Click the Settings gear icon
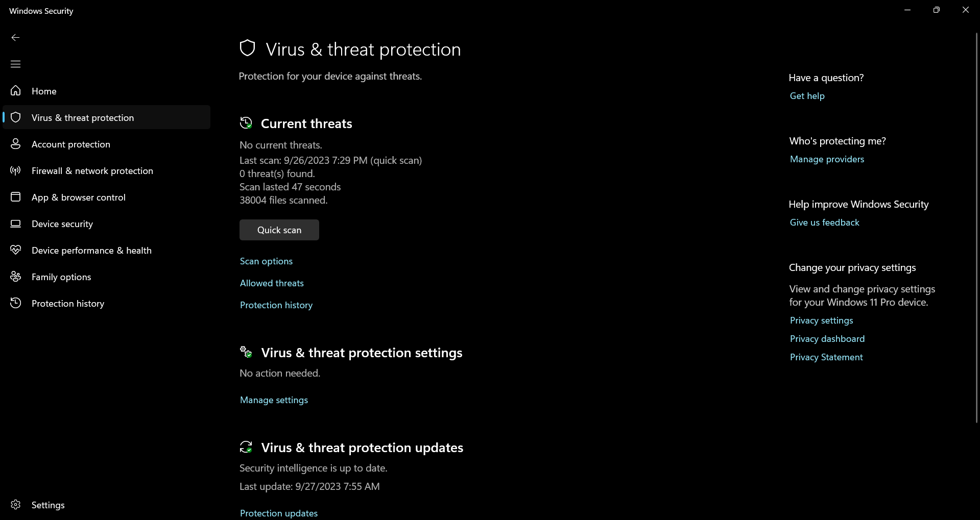 [16, 505]
